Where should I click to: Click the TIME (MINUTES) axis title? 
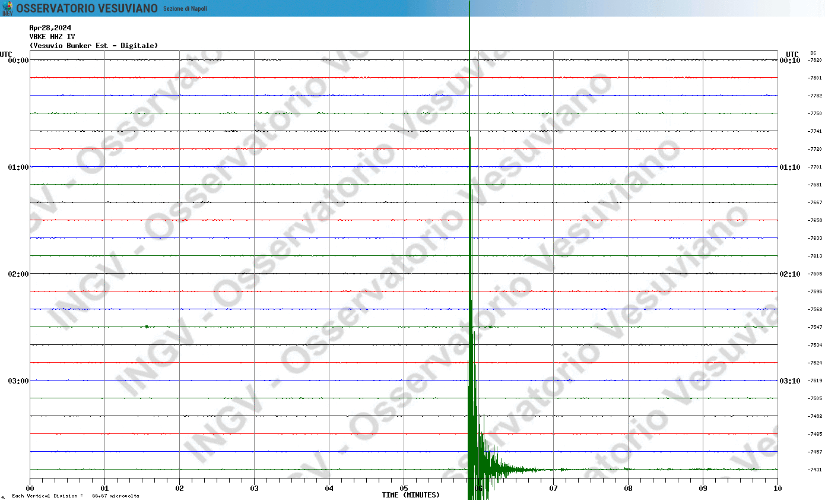tap(411, 495)
